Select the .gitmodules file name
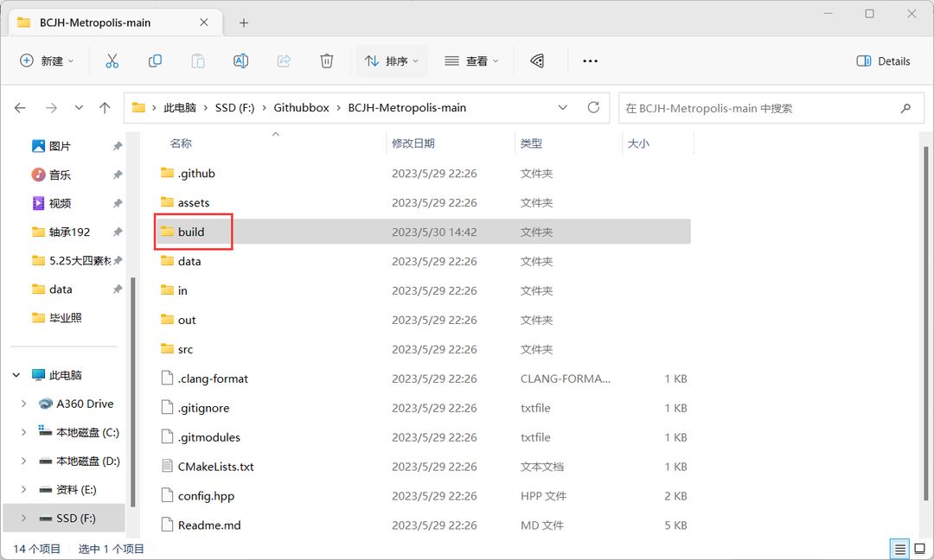This screenshot has height=560, width=934. (x=209, y=437)
